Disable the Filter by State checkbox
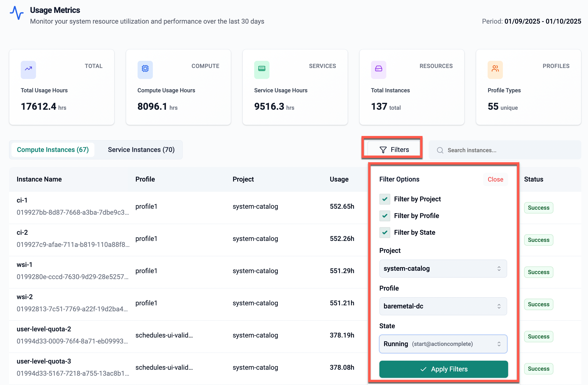The image size is (588, 385). coord(385,233)
